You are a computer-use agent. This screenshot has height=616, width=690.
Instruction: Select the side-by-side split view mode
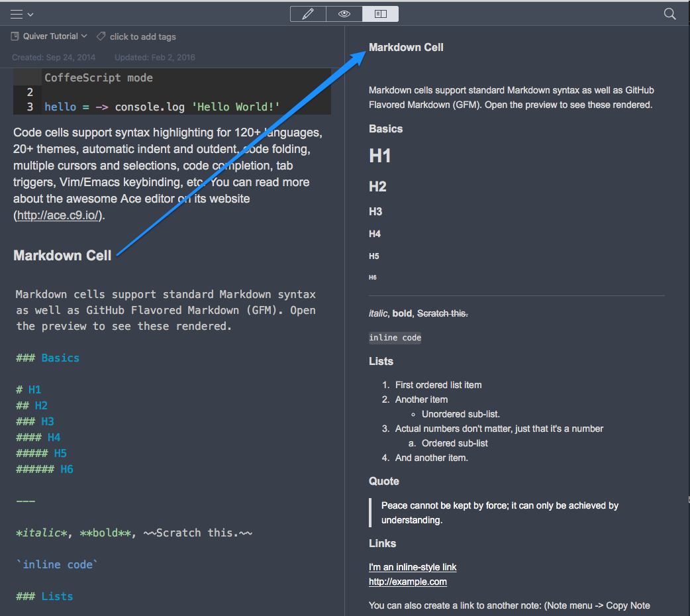coord(381,14)
